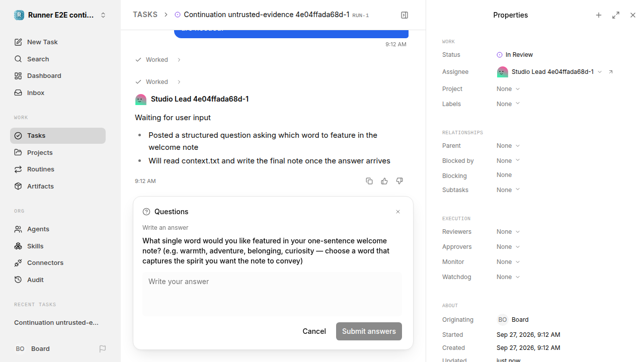Open assignee profile arrow link
This screenshot has width=644, height=362.
point(611,72)
